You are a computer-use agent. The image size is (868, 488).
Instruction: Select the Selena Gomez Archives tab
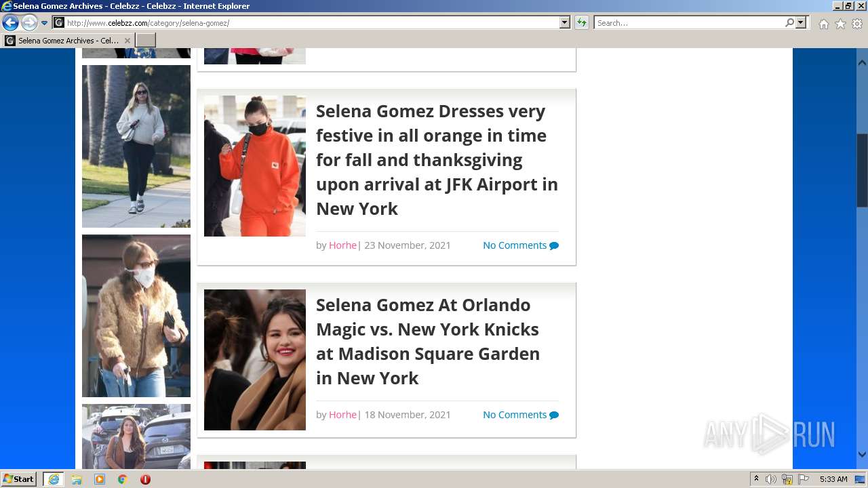pos(67,41)
